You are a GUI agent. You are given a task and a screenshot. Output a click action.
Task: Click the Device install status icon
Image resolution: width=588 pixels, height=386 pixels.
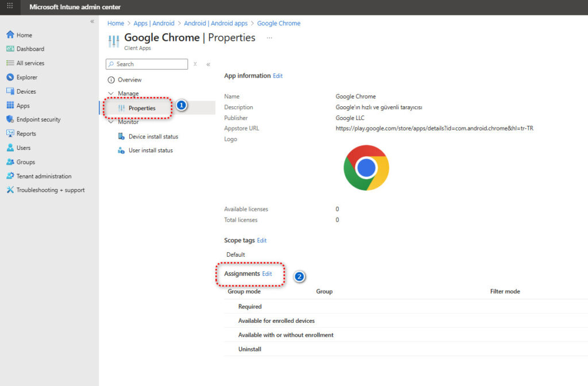[x=121, y=137]
